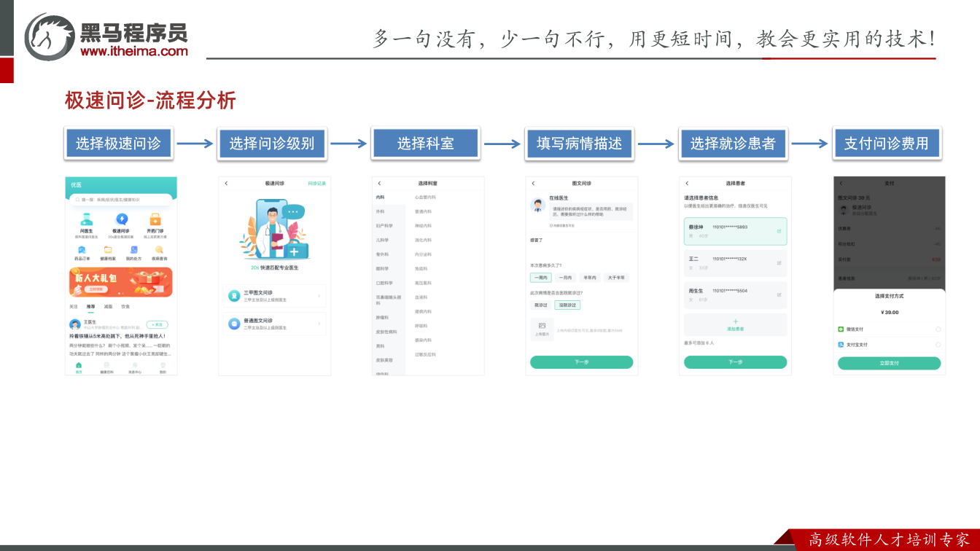Switch to the 减脂 feed tab
The width and height of the screenshot is (980, 551).
pos(108,307)
